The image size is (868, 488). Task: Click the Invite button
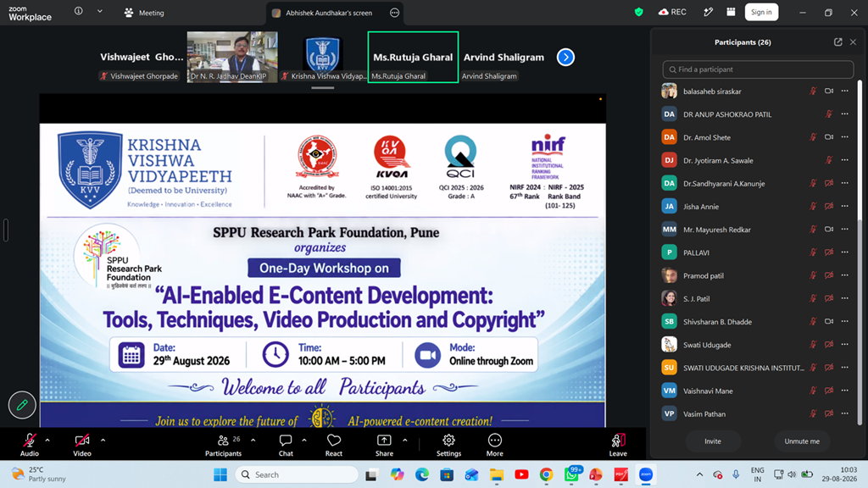pyautogui.click(x=712, y=441)
